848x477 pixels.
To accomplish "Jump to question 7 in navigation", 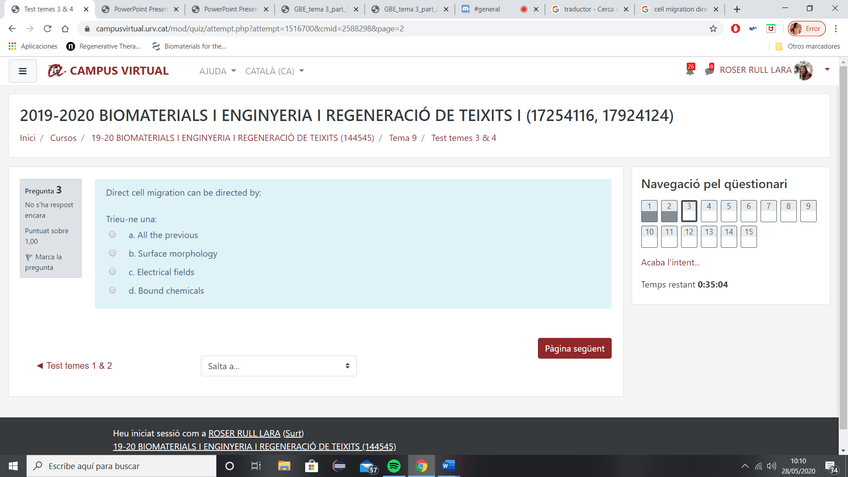I will coord(768,211).
